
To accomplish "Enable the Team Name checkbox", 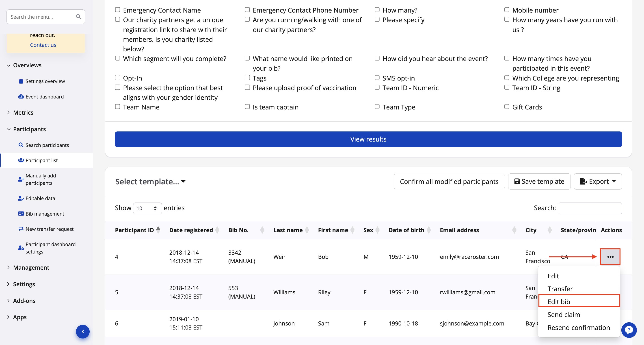I will pyautogui.click(x=117, y=106).
